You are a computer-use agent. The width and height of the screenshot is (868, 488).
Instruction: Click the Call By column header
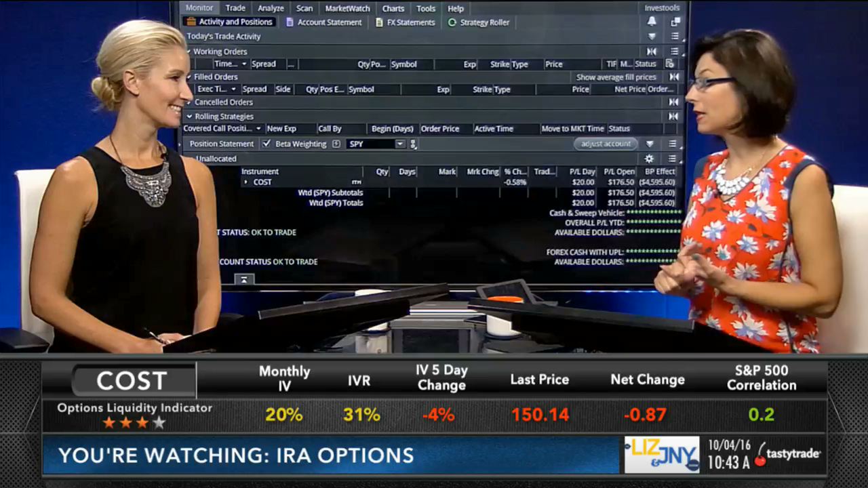point(330,129)
